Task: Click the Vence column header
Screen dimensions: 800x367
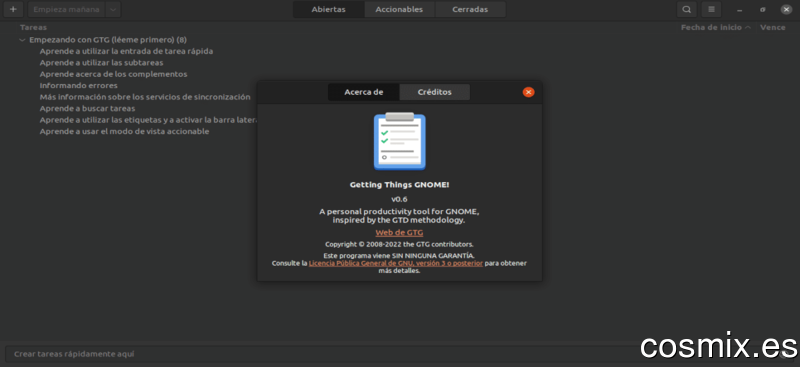Action: [773, 28]
